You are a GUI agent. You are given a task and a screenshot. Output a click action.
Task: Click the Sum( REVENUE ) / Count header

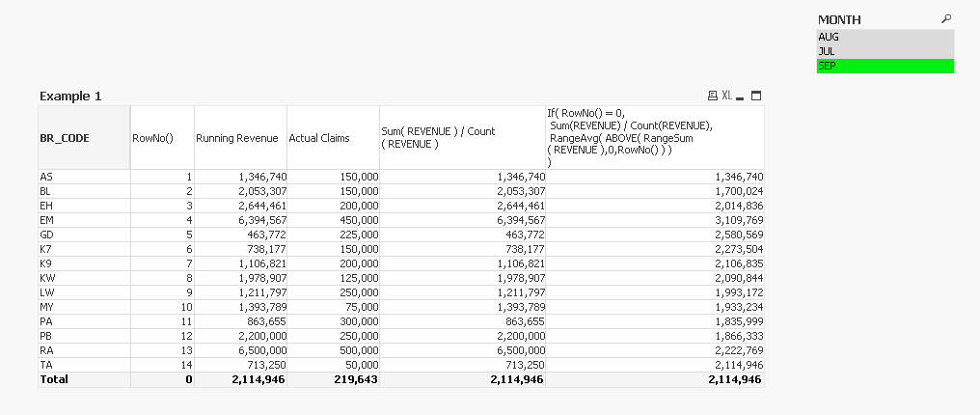coord(462,137)
